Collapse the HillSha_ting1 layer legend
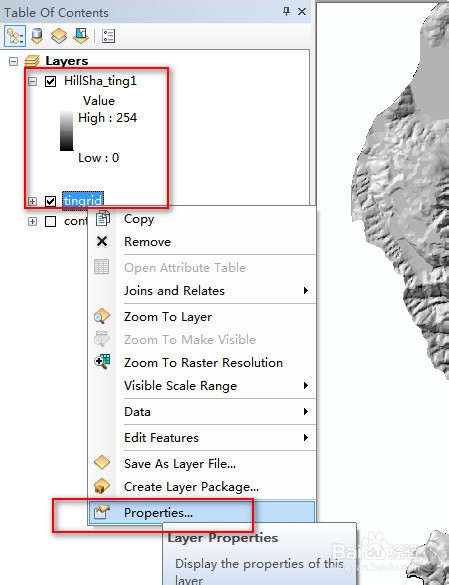The height and width of the screenshot is (585, 449). pos(32,81)
